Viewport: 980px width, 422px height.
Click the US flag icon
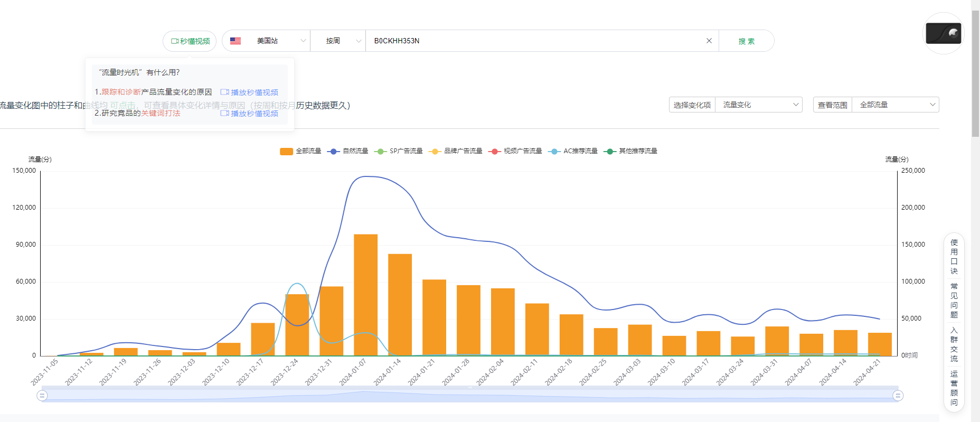[x=235, y=41]
